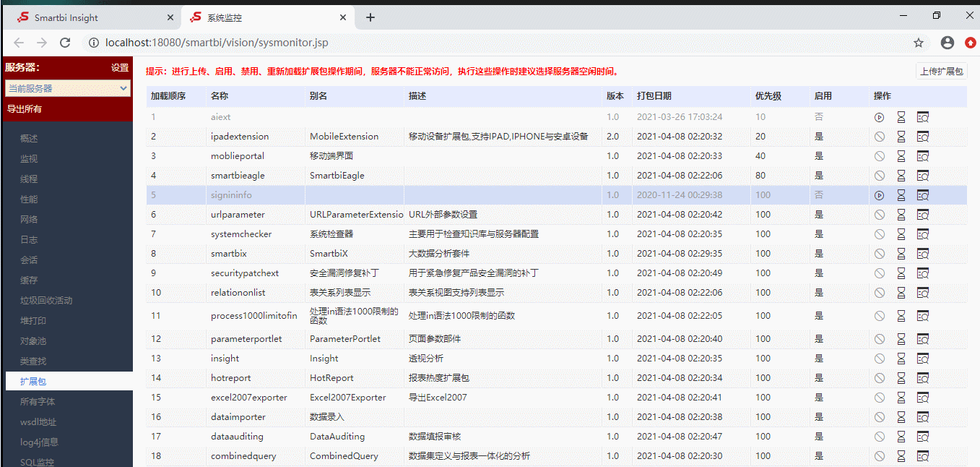Disable the systemchecker extension with ban icon

(879, 234)
